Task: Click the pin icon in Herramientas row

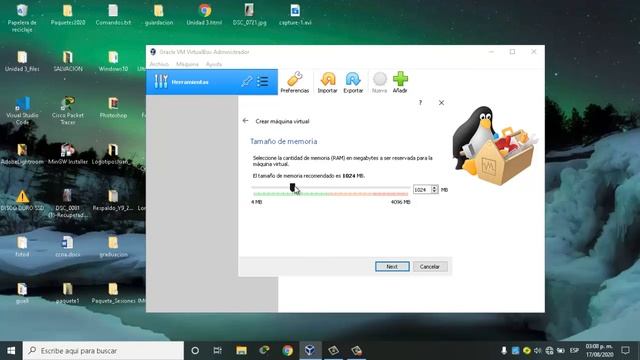Action: coord(247,82)
